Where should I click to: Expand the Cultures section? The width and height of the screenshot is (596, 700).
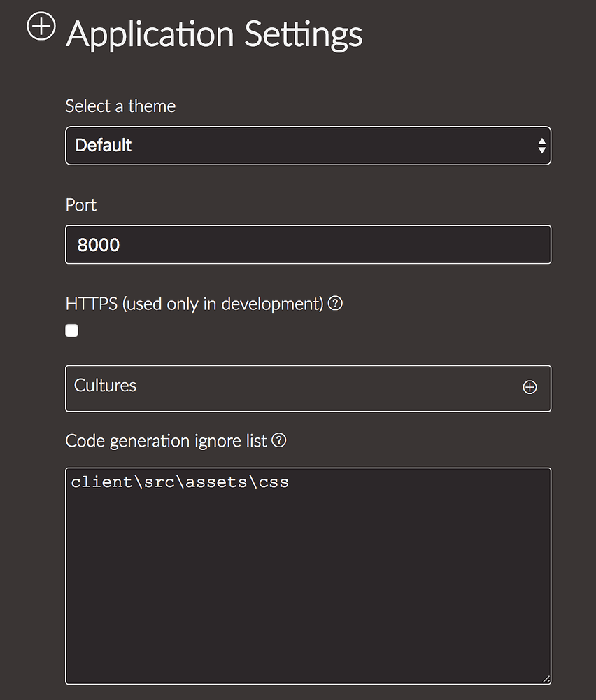(308, 388)
